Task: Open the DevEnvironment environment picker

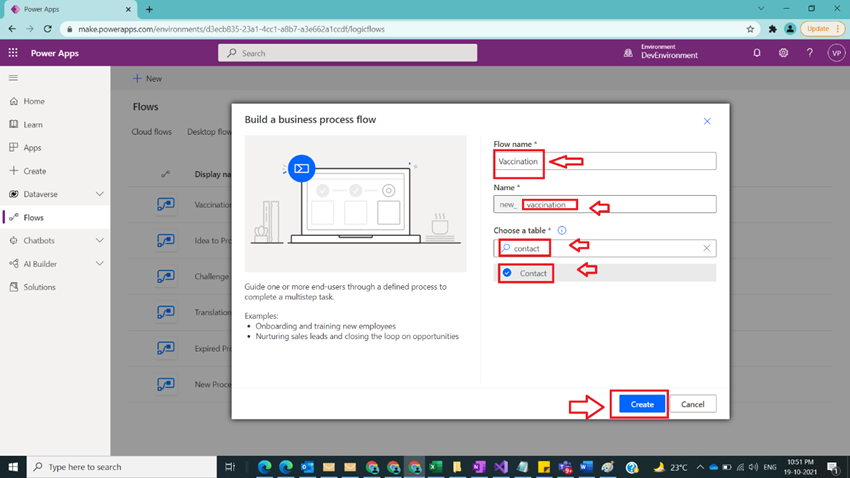Action: (x=661, y=53)
